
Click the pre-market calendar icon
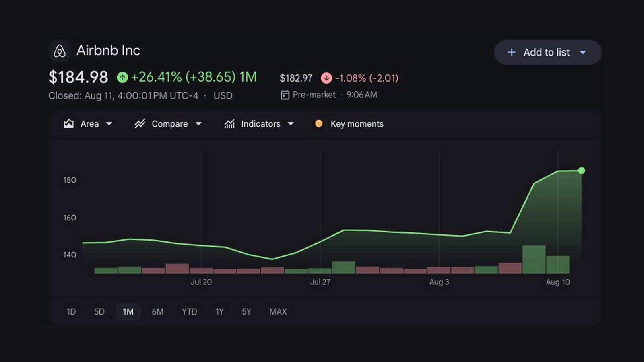click(285, 95)
